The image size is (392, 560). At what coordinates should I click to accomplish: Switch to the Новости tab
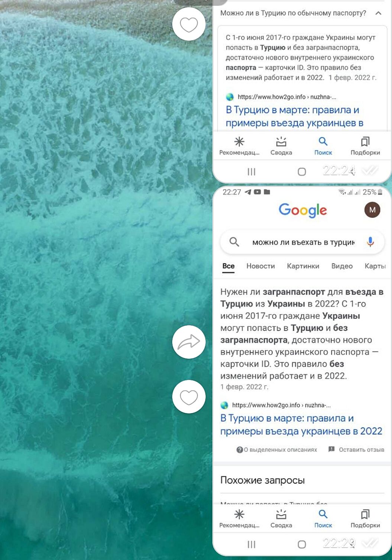point(260,266)
